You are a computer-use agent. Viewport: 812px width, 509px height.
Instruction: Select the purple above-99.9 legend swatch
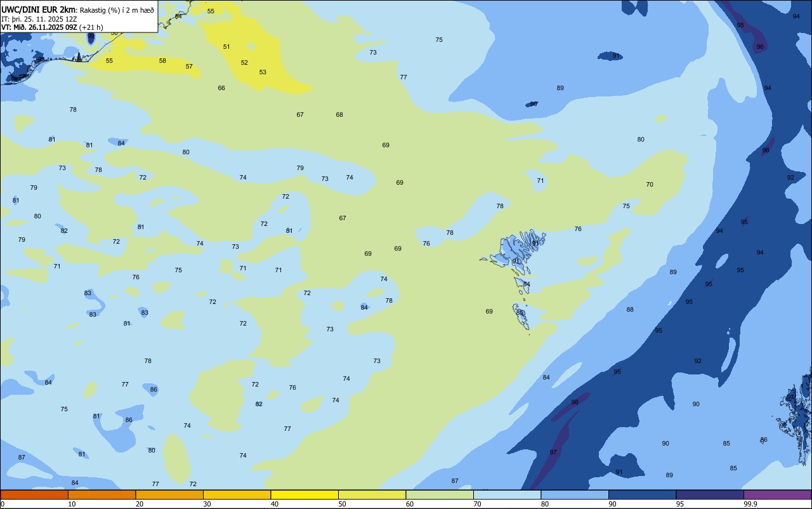777,494
